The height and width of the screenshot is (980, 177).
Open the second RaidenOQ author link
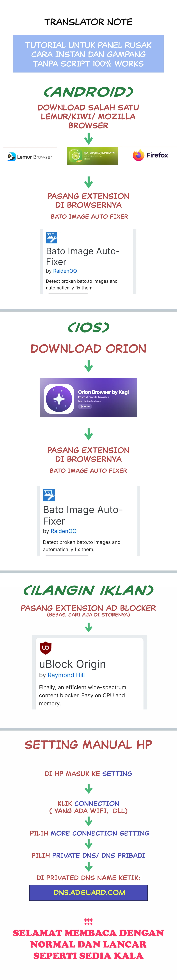[63, 531]
